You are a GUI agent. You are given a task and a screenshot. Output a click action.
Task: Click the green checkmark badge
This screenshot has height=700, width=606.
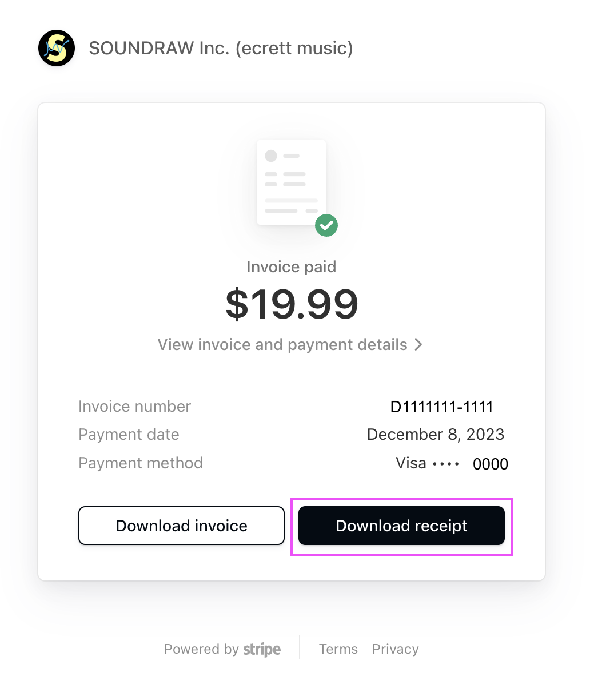pos(326,225)
